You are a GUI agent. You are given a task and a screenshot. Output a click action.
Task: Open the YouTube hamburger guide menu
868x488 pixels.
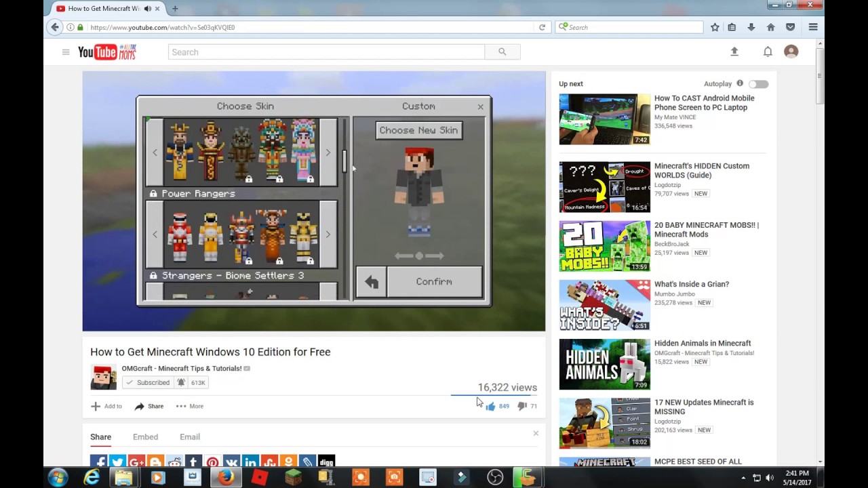pos(66,52)
